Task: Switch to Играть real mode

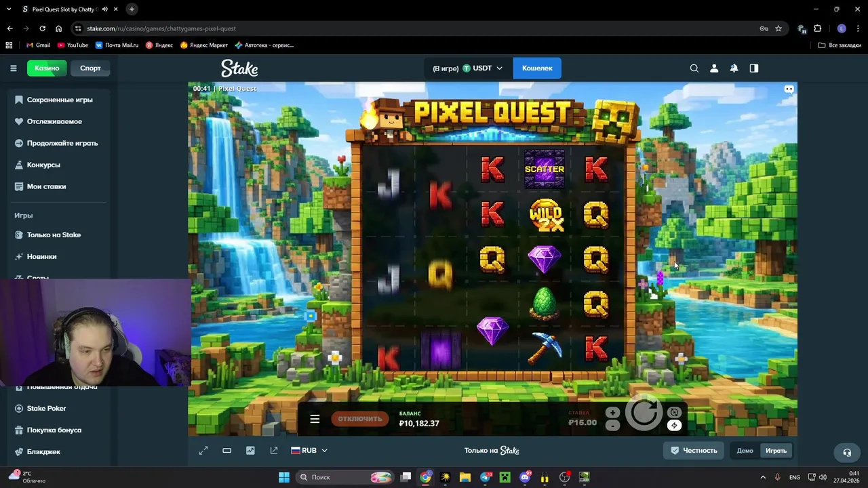Action: (x=776, y=451)
